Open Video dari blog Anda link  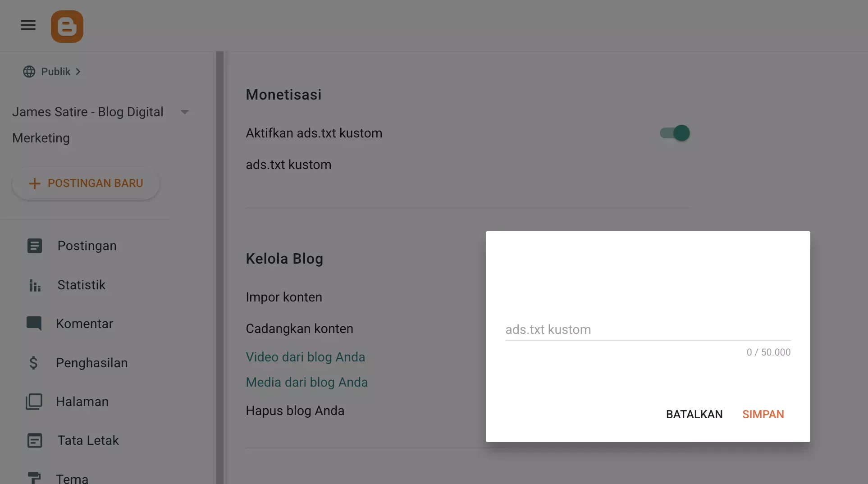306,357
